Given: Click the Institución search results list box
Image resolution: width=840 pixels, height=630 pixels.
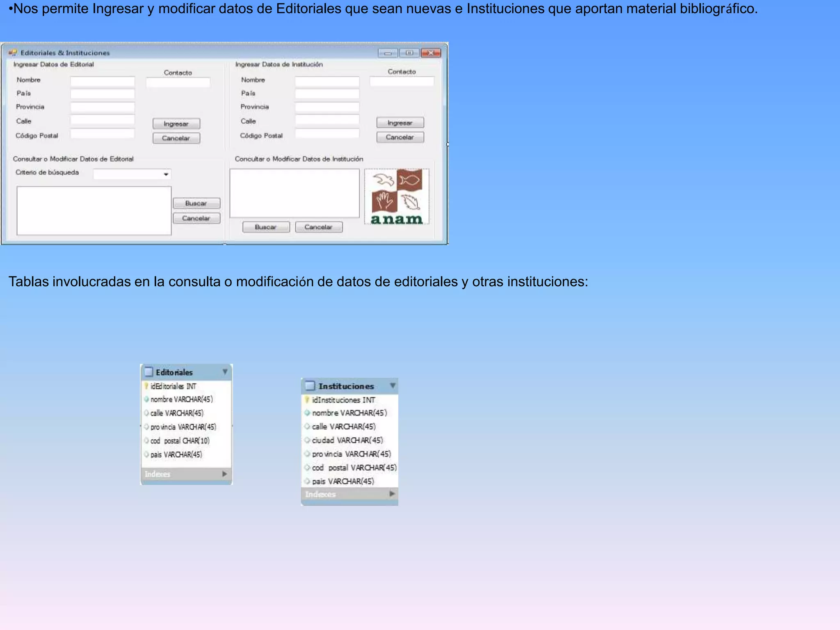Looking at the screenshot, I should [x=294, y=193].
